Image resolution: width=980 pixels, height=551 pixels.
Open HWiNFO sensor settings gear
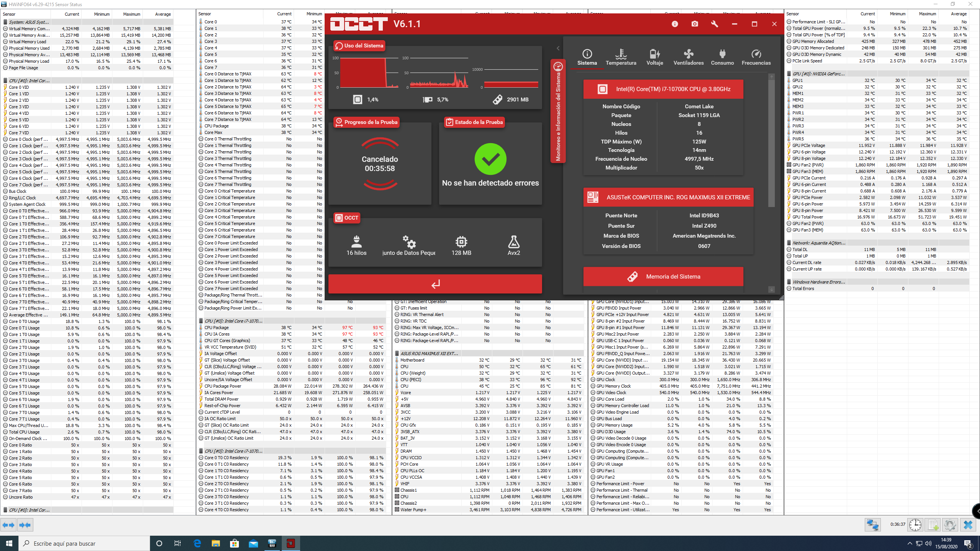pos(950,525)
